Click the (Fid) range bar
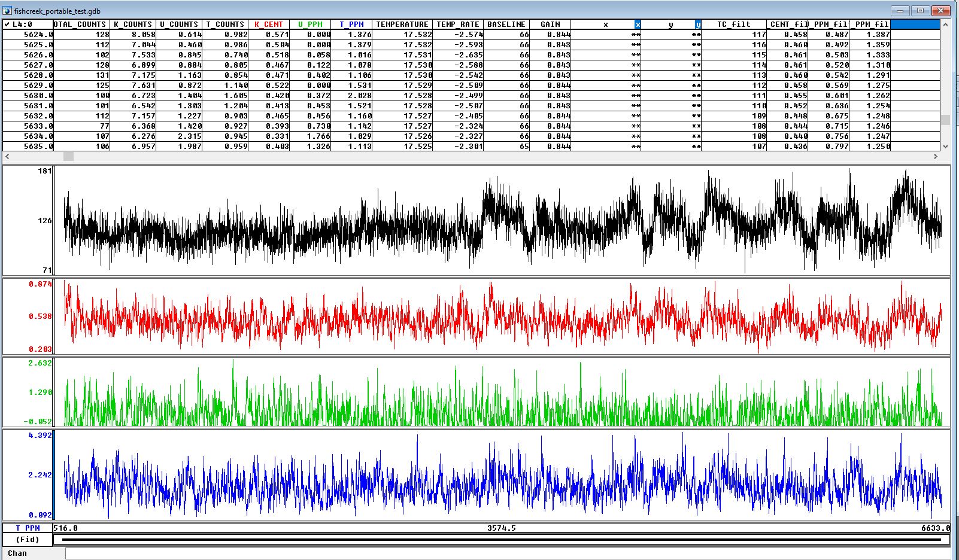The image size is (959, 560). pos(502,540)
